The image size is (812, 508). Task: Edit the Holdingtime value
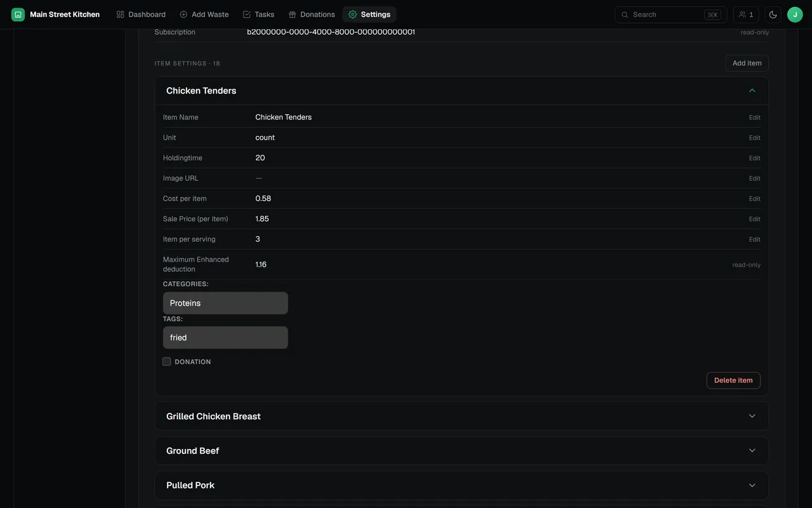754,158
